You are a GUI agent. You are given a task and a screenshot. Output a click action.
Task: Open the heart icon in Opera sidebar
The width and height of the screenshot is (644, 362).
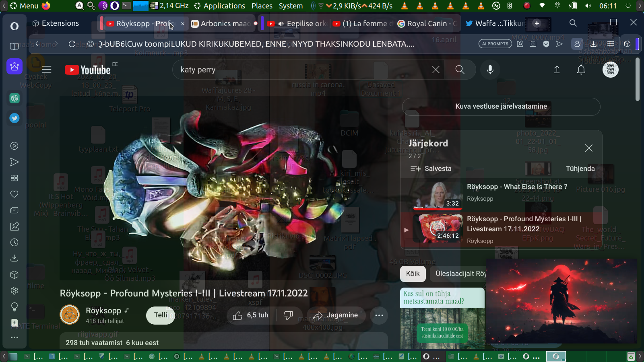pos(14,194)
